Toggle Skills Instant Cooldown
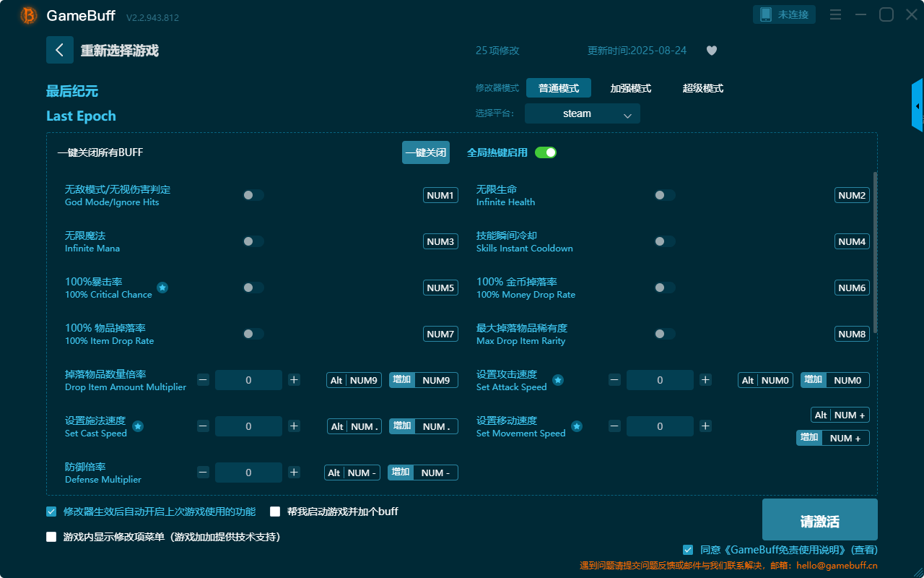Image resolution: width=924 pixels, height=578 pixels. coord(665,241)
